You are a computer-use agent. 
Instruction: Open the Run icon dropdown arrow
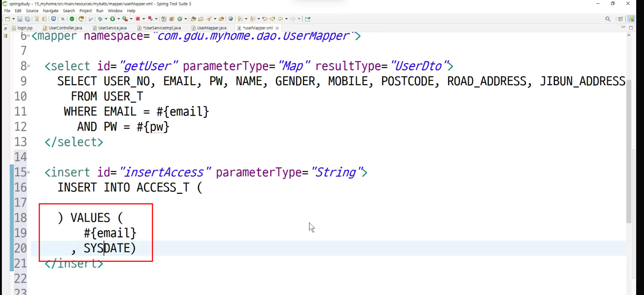coord(118,19)
